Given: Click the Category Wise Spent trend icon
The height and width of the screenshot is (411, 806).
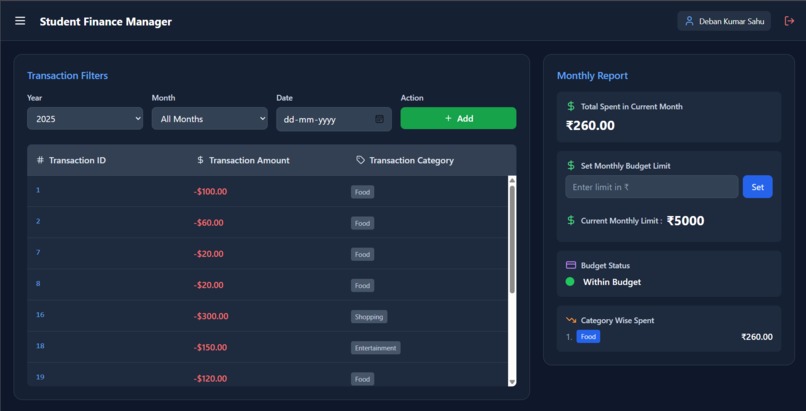Looking at the screenshot, I should click(571, 320).
